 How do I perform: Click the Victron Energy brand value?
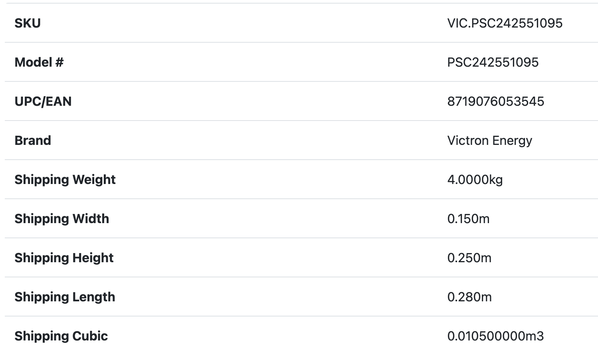(x=489, y=140)
